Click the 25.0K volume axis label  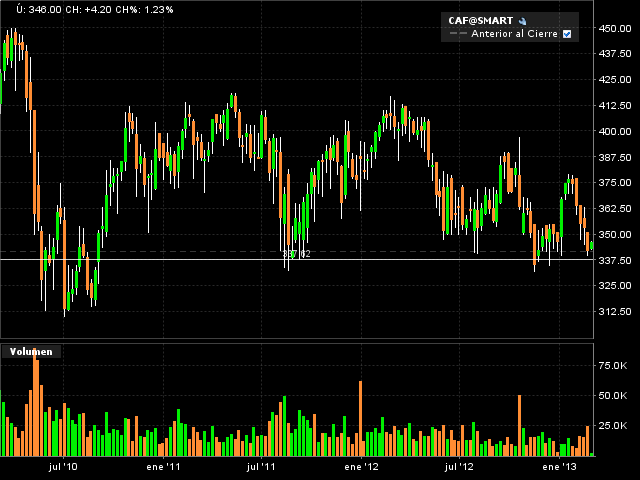(613, 426)
